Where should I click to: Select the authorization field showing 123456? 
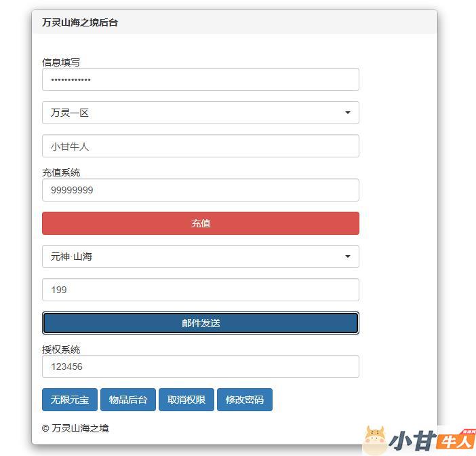click(x=200, y=366)
